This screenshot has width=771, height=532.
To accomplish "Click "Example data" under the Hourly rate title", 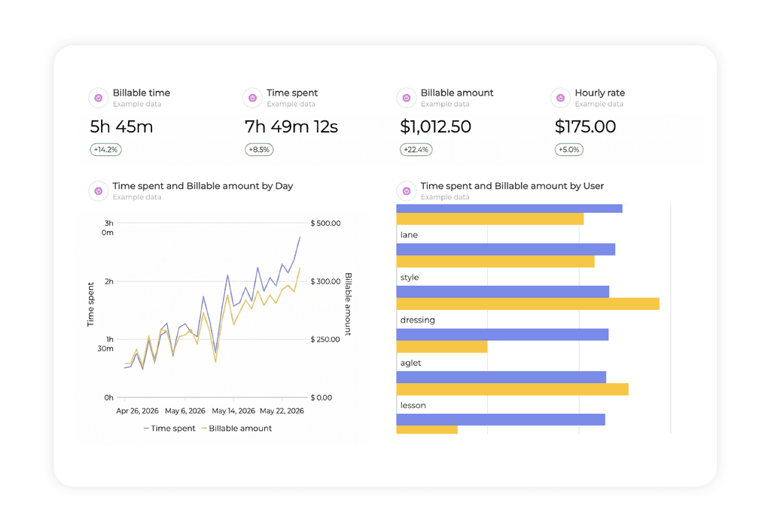I will (x=599, y=104).
